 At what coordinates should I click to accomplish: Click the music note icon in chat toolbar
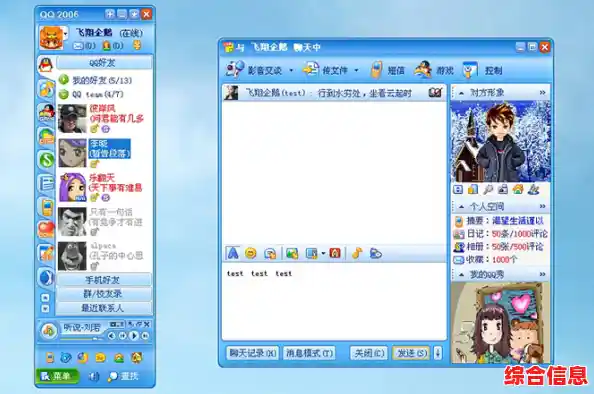coord(357,253)
